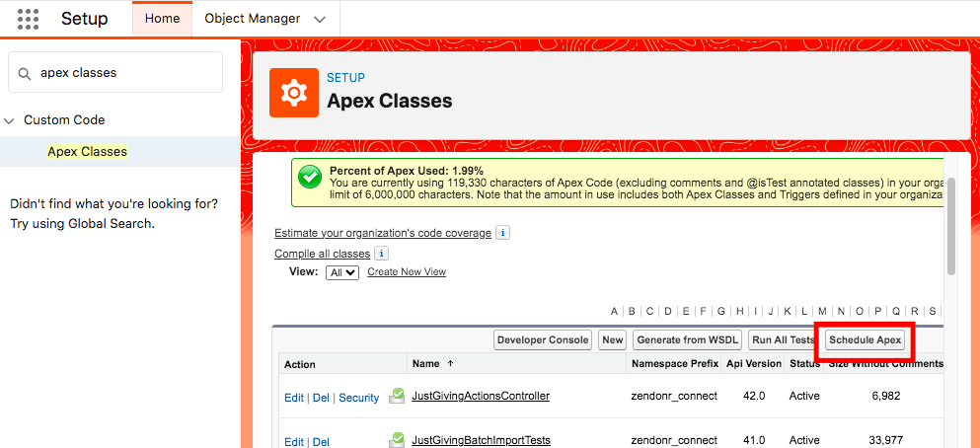Switch to the Home tab
980x448 pixels.
[x=162, y=19]
